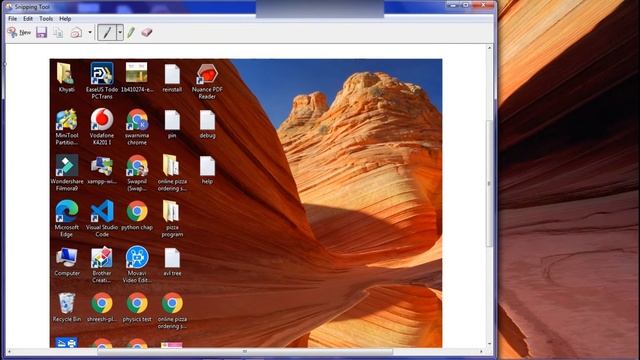Click the scroll left arrow
This screenshot has height=360, width=640.
(9, 351)
